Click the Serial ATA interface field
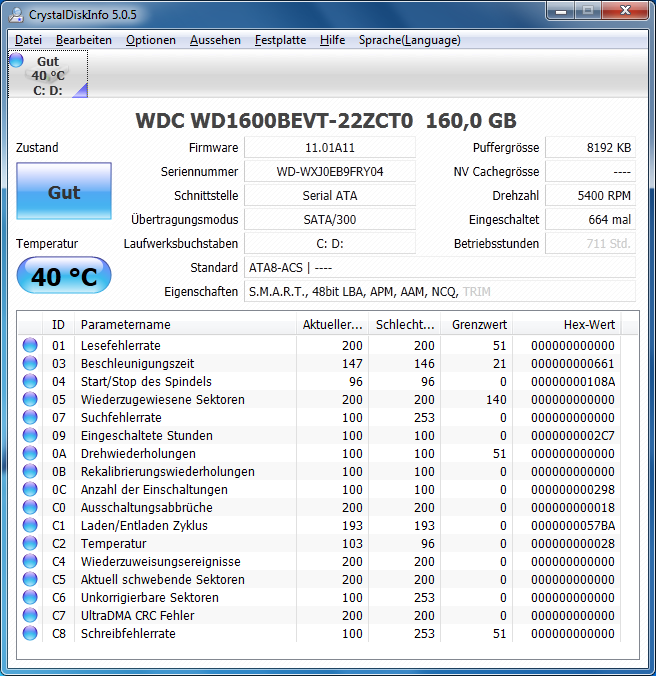Image resolution: width=656 pixels, height=676 pixels. point(330,196)
